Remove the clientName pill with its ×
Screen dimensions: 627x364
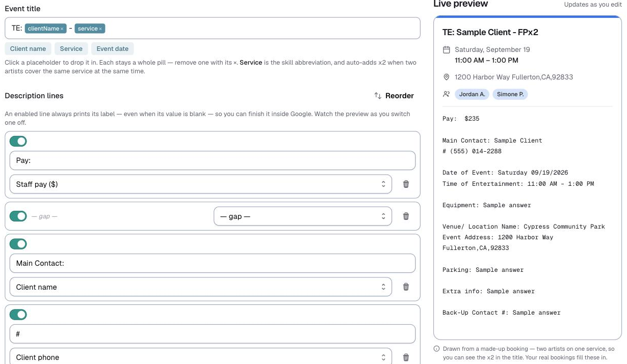pyautogui.click(x=62, y=29)
